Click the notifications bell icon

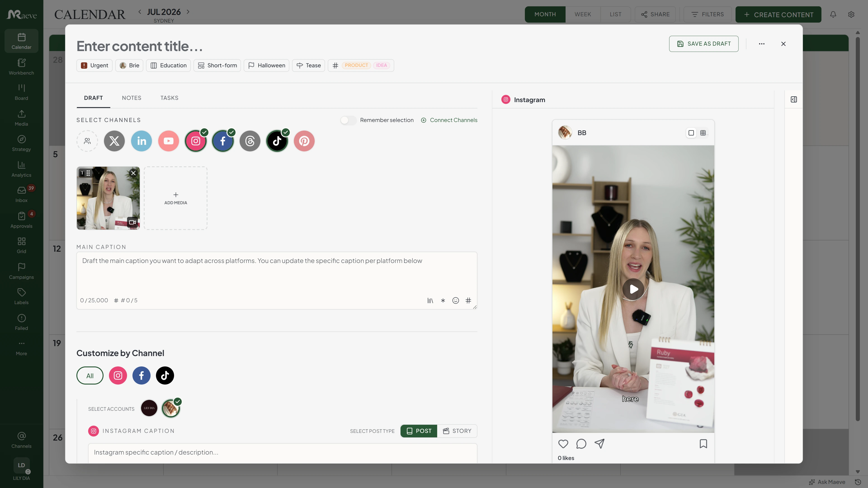[x=833, y=14]
